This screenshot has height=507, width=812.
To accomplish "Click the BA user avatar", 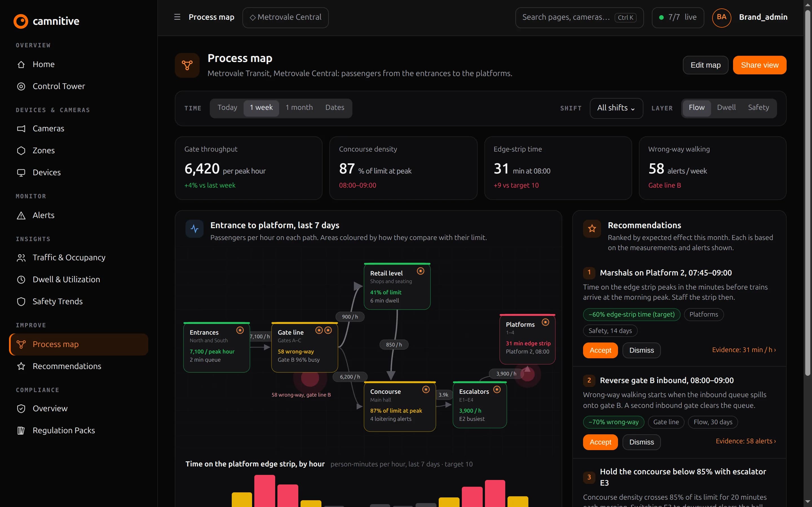I will point(721,17).
